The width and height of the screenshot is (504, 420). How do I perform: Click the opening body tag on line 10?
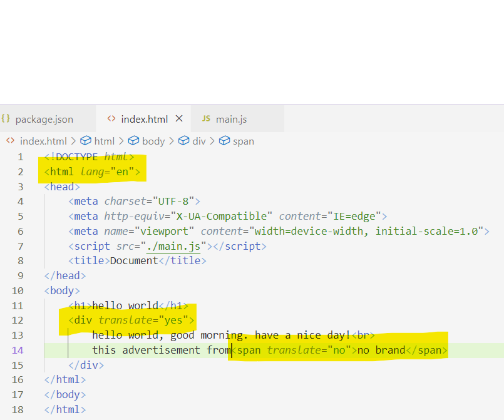pos(62,290)
